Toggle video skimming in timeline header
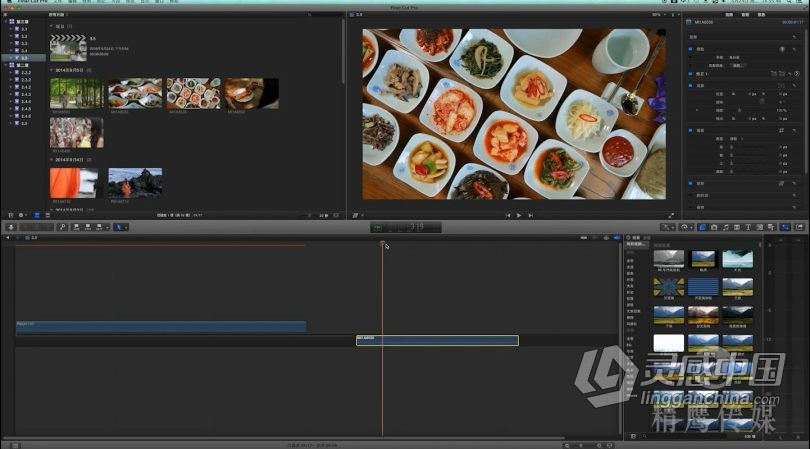This screenshot has height=449, width=810. [584, 238]
